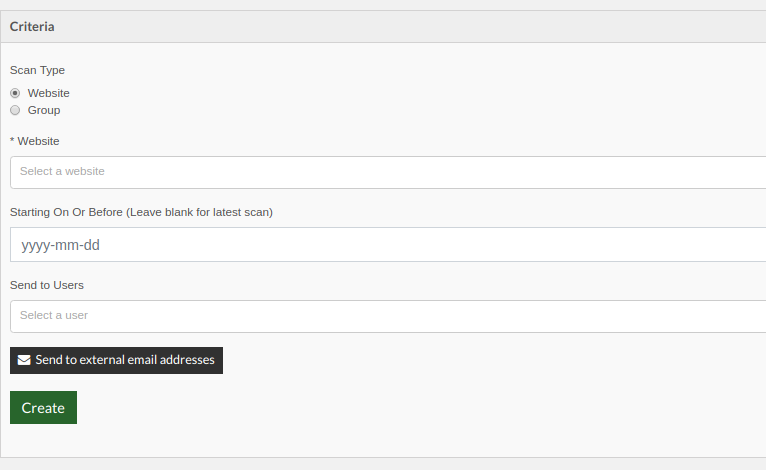Select the Website scan type radio button
The height and width of the screenshot is (470, 766).
(15, 93)
